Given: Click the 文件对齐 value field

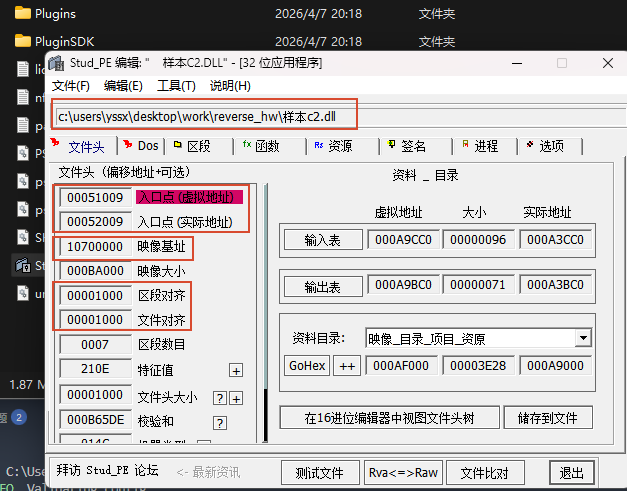Looking at the screenshot, I should coord(95,319).
